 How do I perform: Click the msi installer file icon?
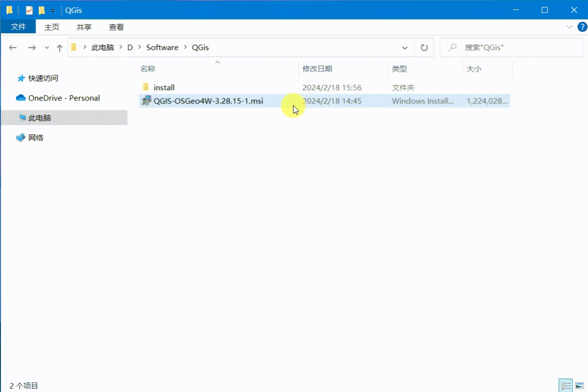[x=146, y=100]
